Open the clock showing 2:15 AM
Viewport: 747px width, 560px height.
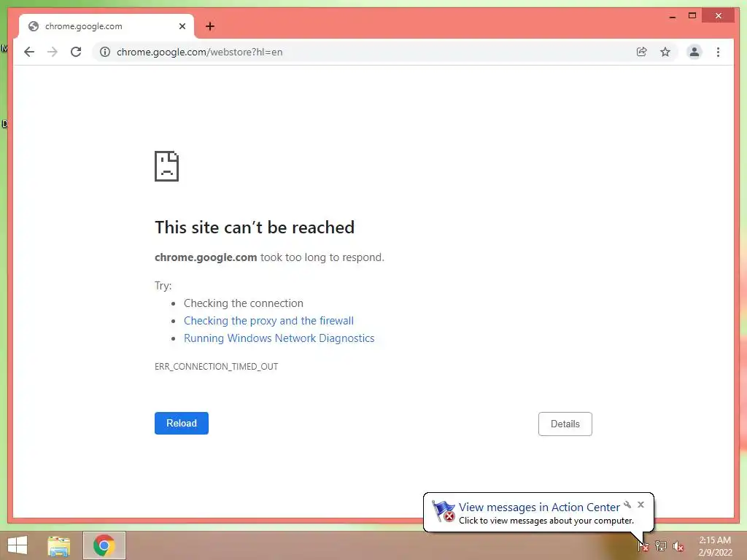coord(715,546)
